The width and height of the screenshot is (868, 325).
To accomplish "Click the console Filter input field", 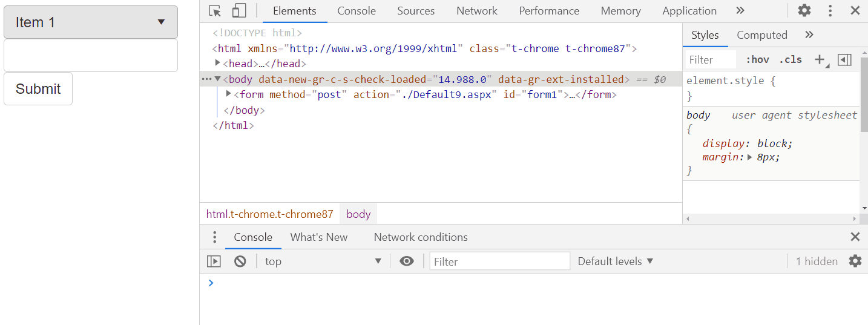I will (x=500, y=261).
